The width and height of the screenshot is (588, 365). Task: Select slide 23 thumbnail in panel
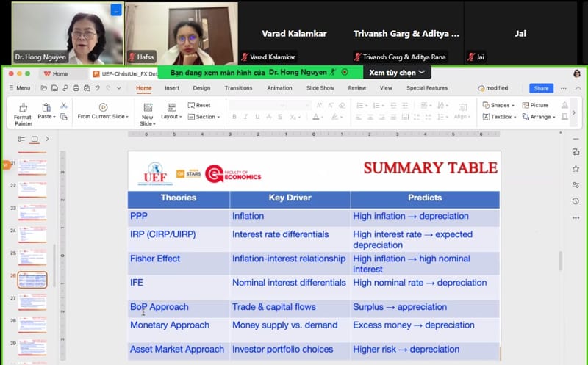point(32,212)
